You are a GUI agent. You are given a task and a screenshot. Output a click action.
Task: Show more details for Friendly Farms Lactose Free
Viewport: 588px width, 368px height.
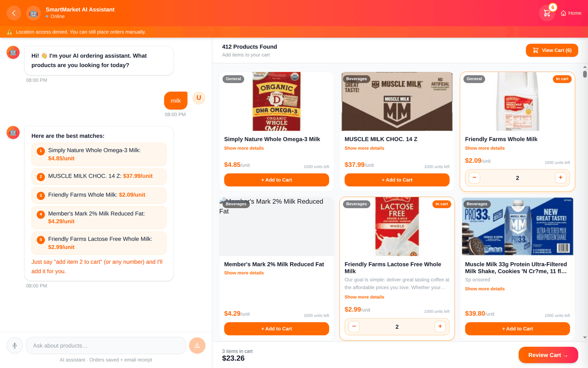[x=364, y=297]
